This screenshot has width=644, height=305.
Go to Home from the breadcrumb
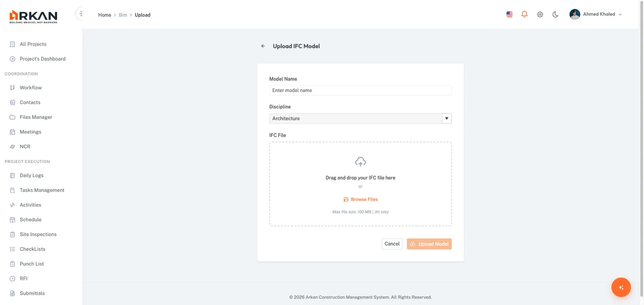pyautogui.click(x=104, y=15)
